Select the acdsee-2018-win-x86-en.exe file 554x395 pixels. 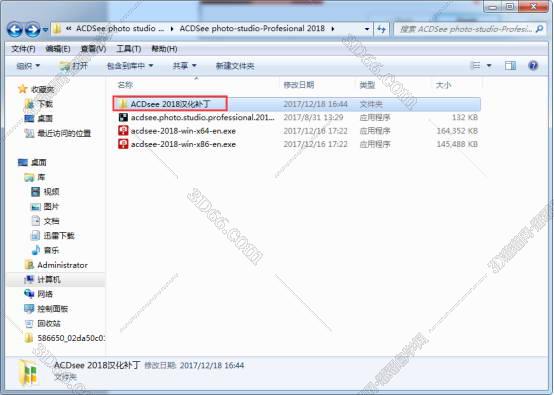tap(183, 144)
